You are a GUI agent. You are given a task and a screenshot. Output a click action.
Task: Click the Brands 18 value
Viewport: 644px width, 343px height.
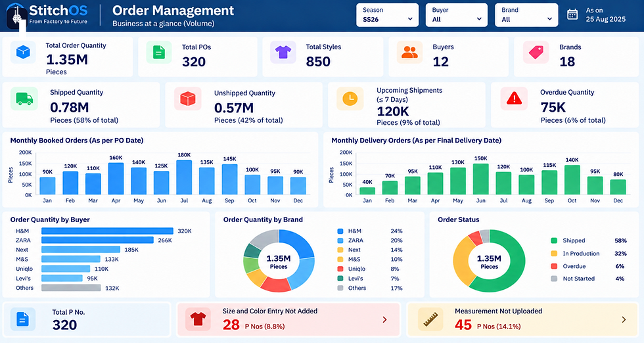pos(567,62)
